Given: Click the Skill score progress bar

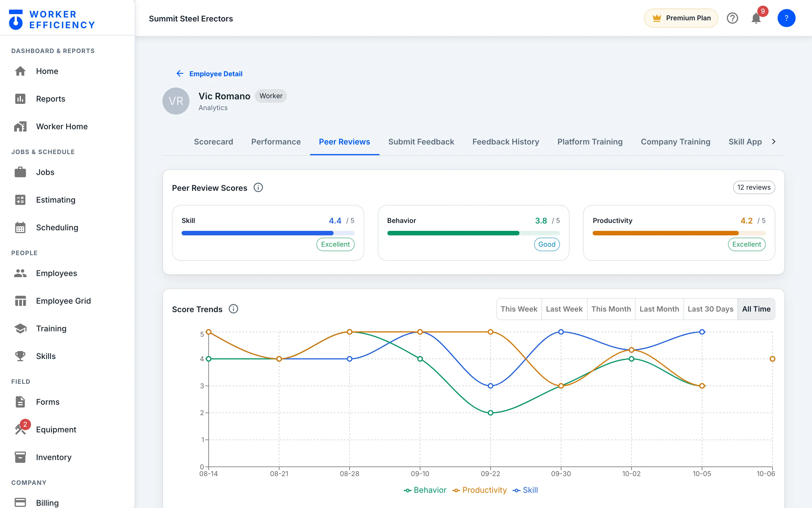Looking at the screenshot, I should click(x=268, y=233).
